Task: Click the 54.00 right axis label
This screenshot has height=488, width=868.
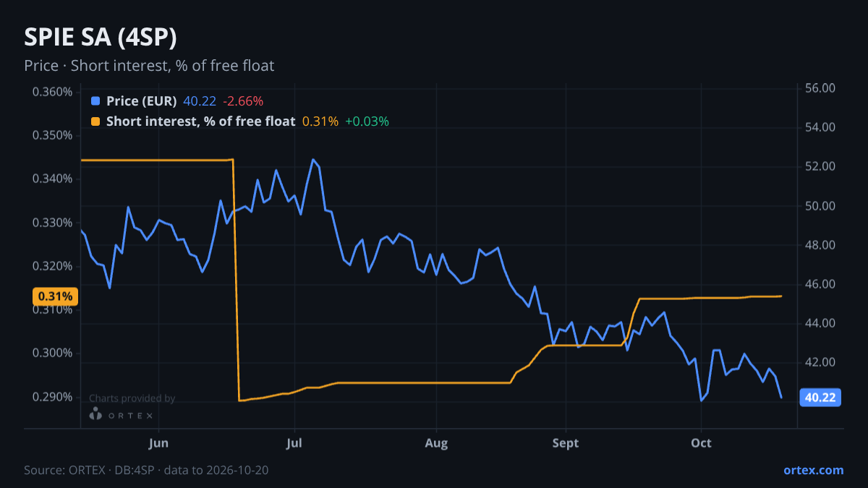Action: coord(820,127)
